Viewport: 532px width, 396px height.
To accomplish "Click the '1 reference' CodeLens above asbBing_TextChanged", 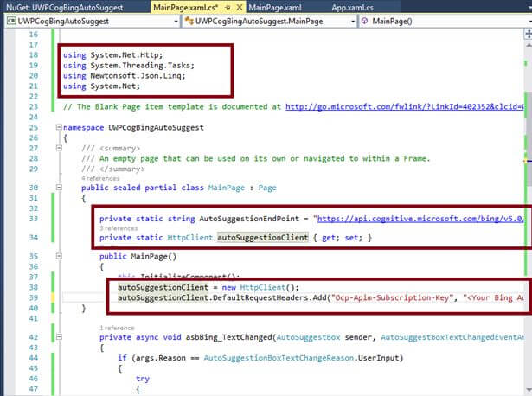I will (117, 328).
